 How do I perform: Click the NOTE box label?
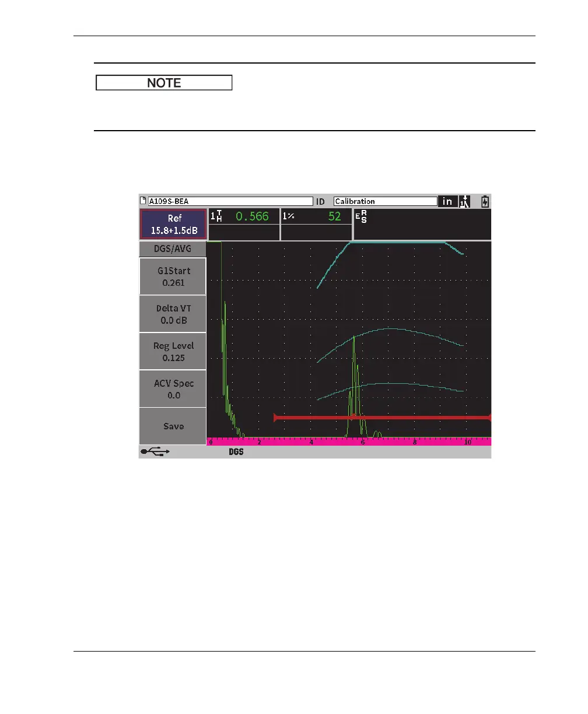point(164,83)
